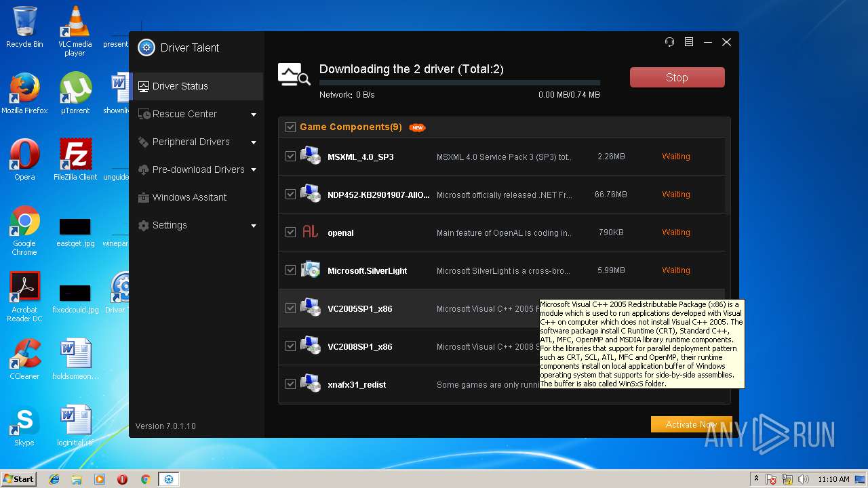Click the volume icon in system tray
This screenshot has width=868, height=488.
pyautogui.click(x=803, y=479)
